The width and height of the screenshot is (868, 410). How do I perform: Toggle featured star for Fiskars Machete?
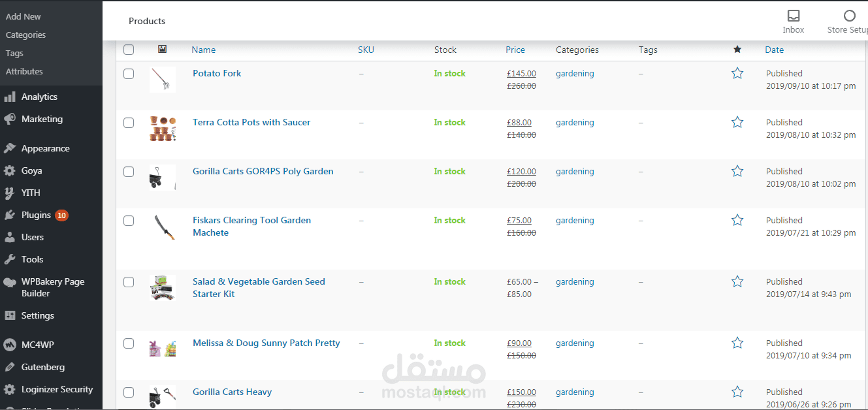click(x=737, y=220)
